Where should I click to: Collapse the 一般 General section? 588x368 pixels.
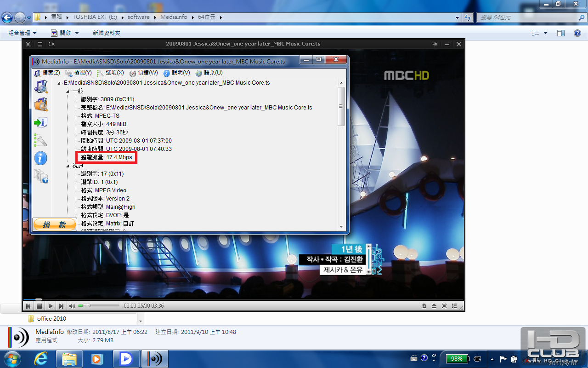tap(68, 92)
